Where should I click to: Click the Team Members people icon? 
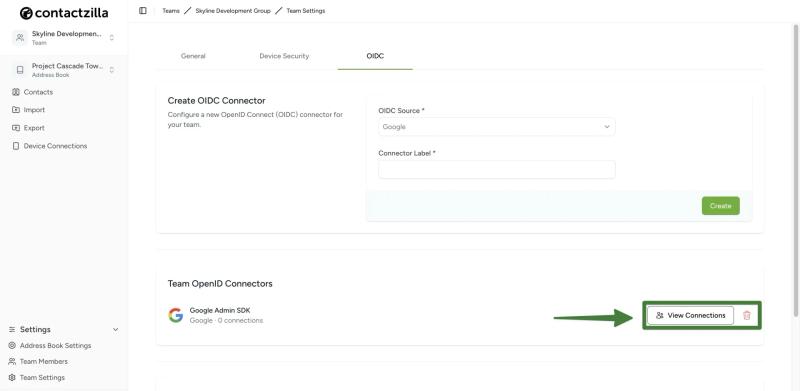(x=12, y=361)
